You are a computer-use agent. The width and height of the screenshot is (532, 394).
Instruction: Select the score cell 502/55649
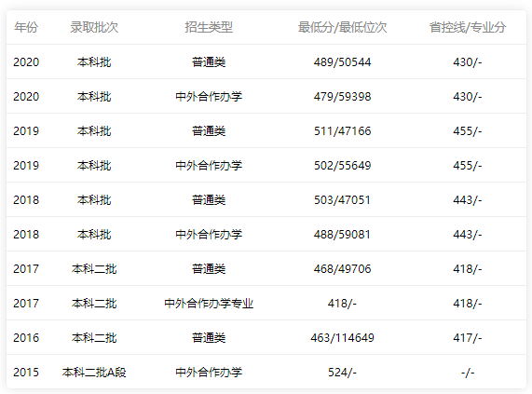342,166
